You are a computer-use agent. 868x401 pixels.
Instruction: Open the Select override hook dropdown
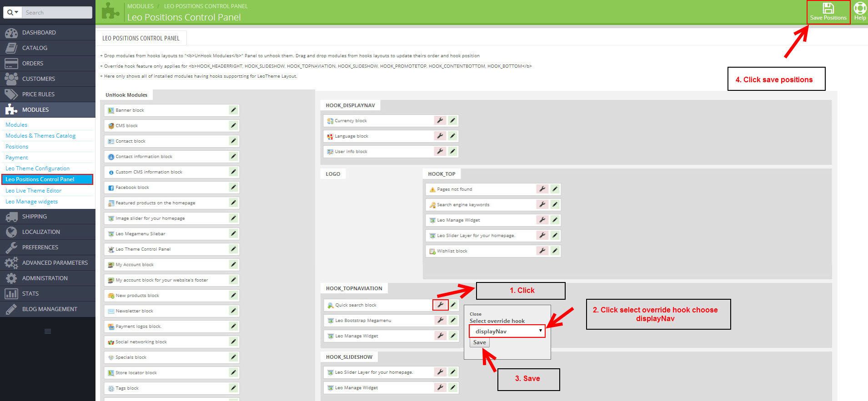pyautogui.click(x=507, y=331)
